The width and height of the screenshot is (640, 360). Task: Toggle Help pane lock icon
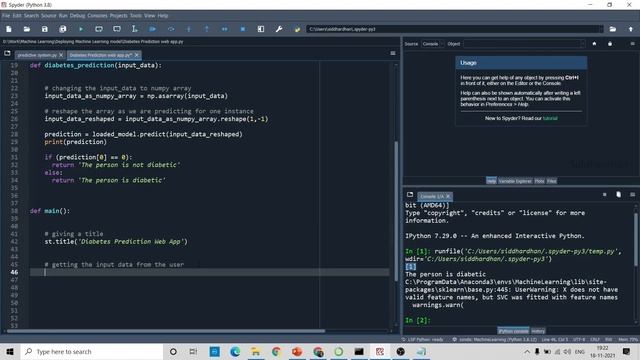tap(610, 44)
